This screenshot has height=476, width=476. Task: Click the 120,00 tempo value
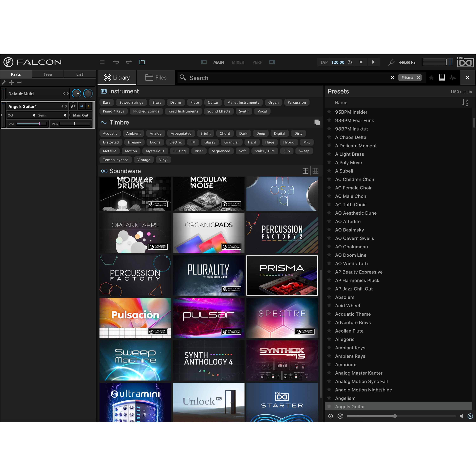point(337,62)
